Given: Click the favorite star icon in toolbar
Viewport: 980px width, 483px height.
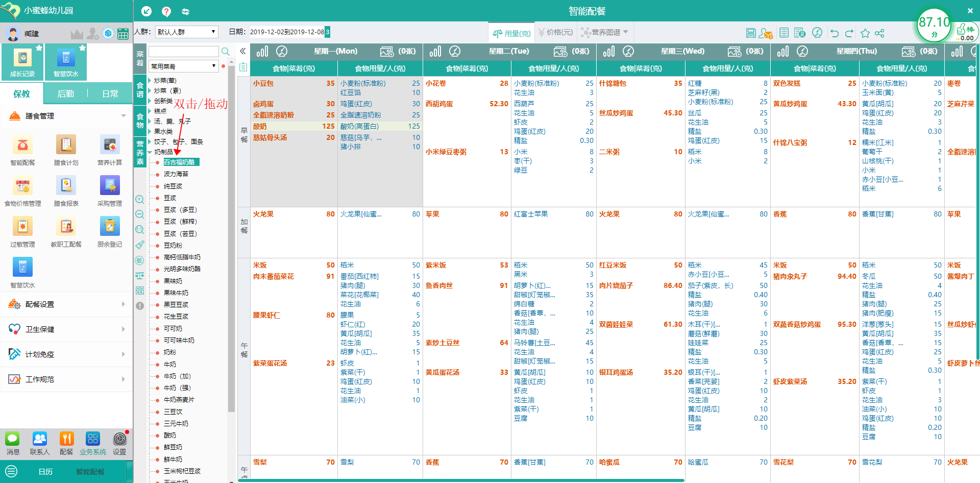Looking at the screenshot, I should coord(865,33).
